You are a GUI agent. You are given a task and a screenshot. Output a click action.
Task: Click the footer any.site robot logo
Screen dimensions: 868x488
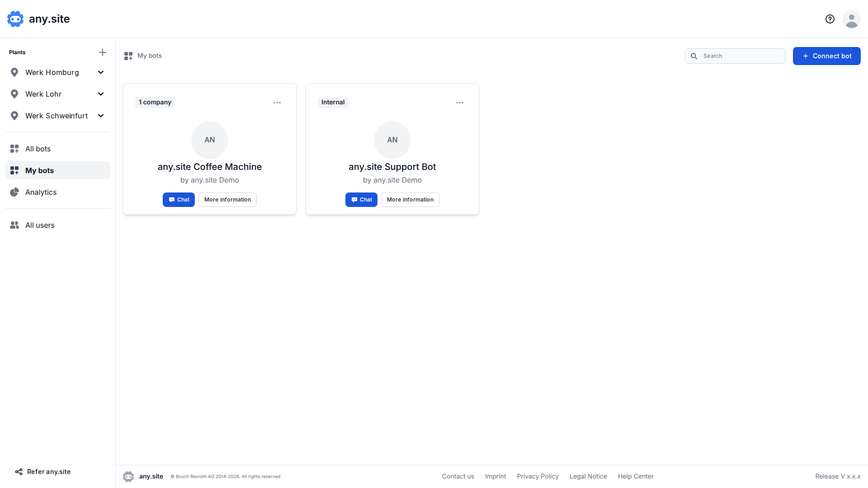[x=128, y=476]
